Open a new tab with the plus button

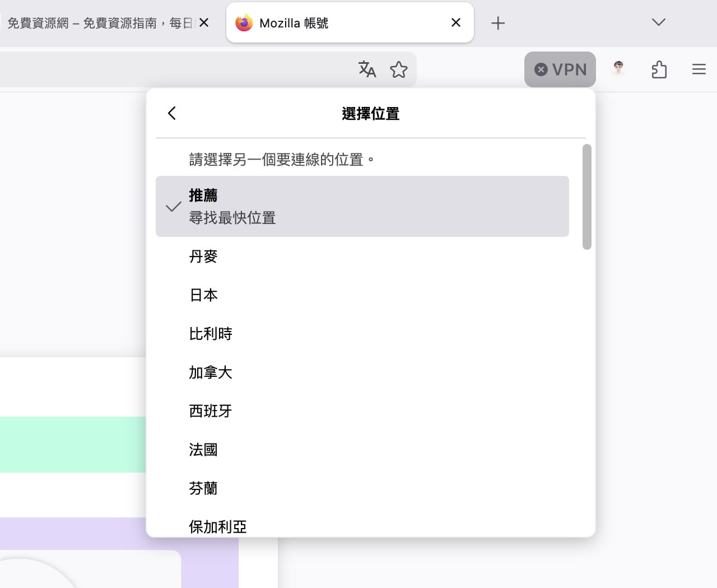point(498,23)
